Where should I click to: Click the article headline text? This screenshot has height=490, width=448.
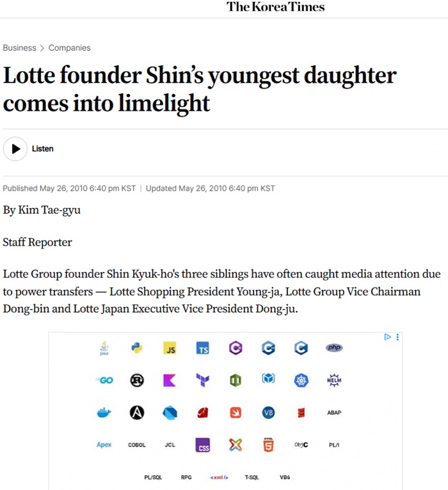pyautogui.click(x=200, y=89)
